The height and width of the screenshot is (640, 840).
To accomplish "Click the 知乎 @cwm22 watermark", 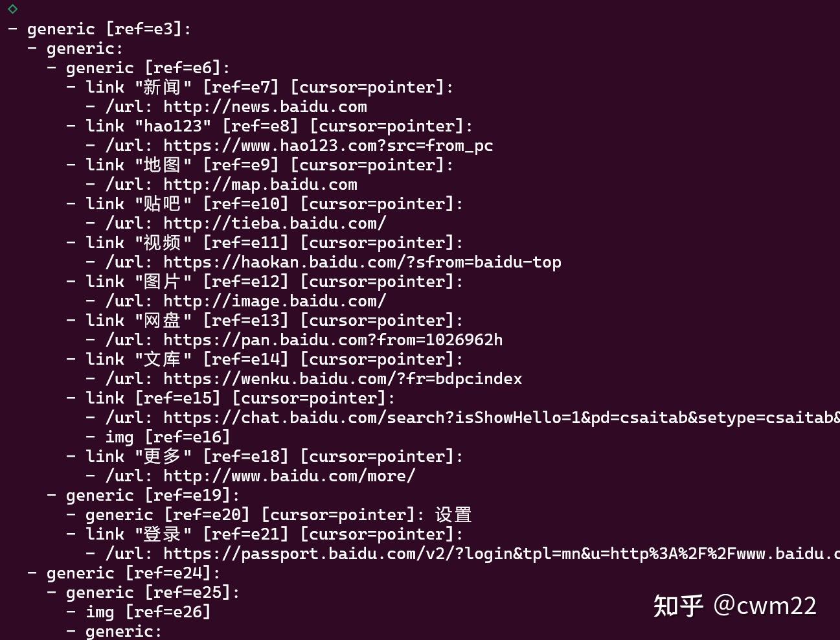I will pos(734,606).
